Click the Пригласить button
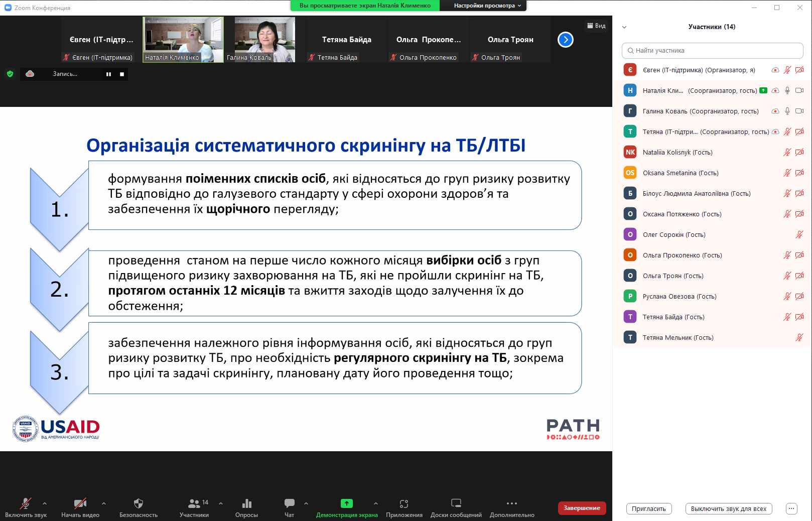The height and width of the screenshot is (521, 812). [648, 508]
